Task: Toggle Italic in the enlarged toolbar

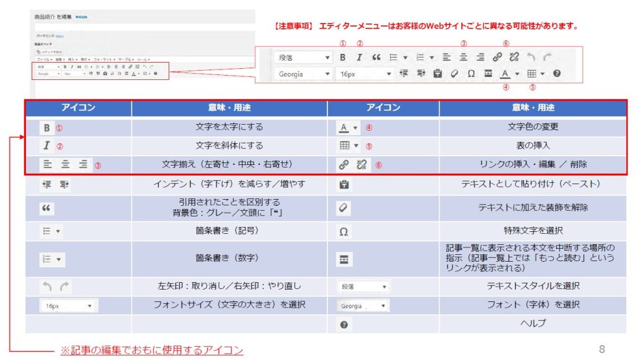Action: point(359,57)
